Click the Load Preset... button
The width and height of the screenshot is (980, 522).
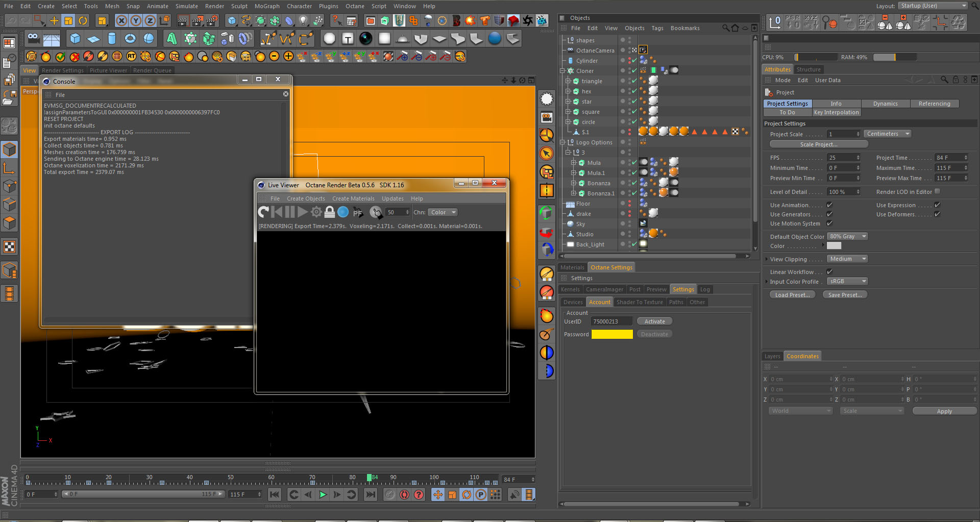(x=792, y=295)
